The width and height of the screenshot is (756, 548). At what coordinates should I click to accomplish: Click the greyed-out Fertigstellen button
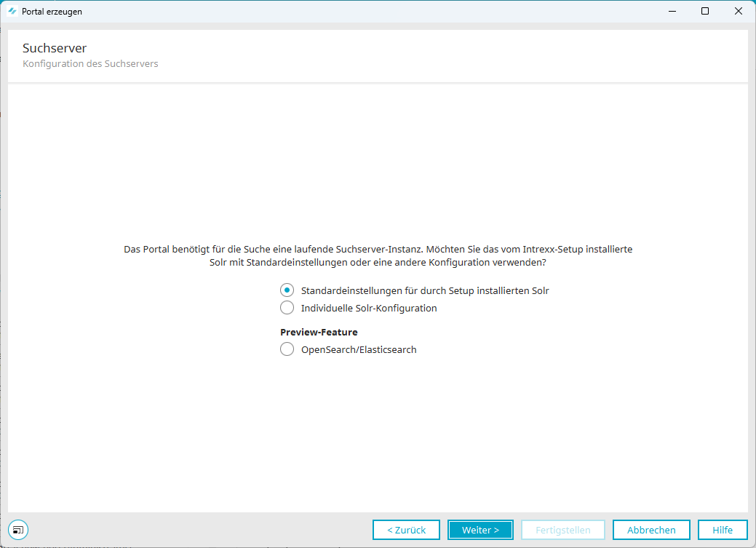coord(562,530)
